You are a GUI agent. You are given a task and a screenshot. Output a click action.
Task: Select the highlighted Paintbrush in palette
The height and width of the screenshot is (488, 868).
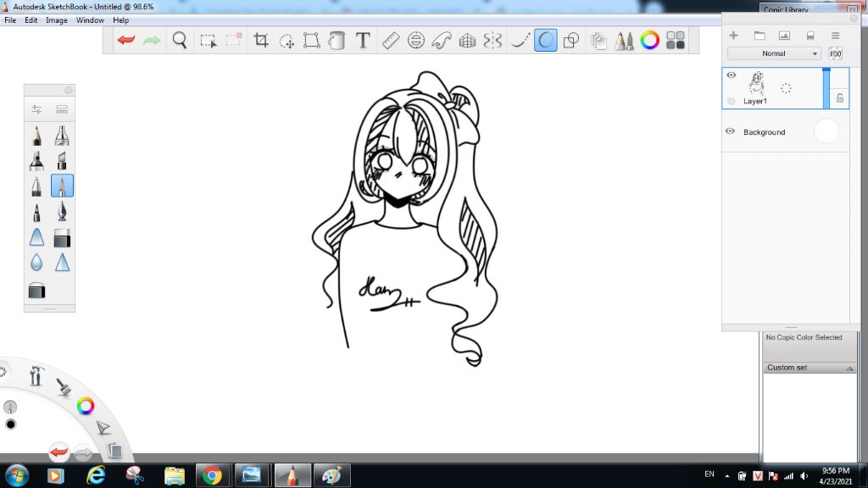(62, 186)
